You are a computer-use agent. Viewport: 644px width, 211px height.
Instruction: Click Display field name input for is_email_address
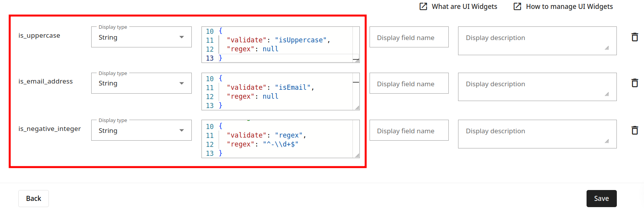coord(409,84)
